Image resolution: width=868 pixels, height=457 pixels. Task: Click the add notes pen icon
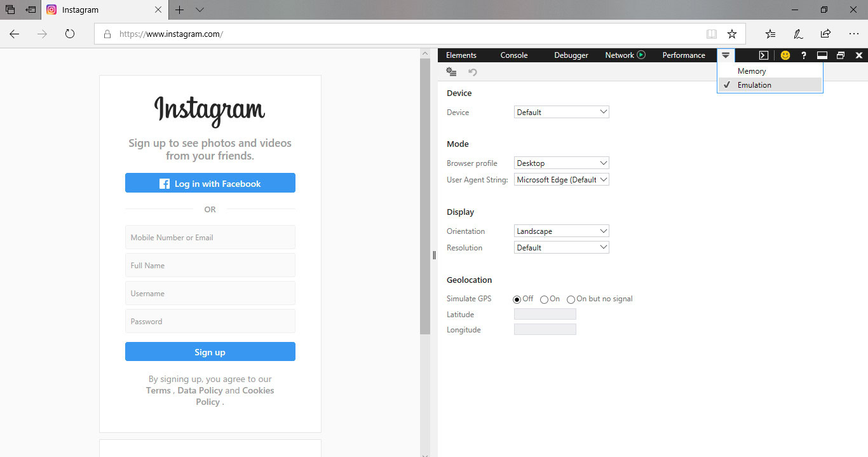[x=798, y=34]
